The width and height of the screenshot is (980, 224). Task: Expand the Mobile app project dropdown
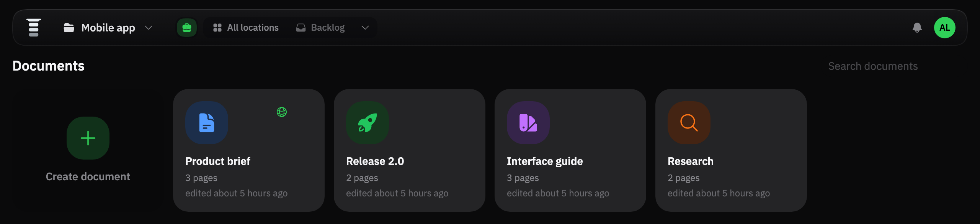pos(149,28)
